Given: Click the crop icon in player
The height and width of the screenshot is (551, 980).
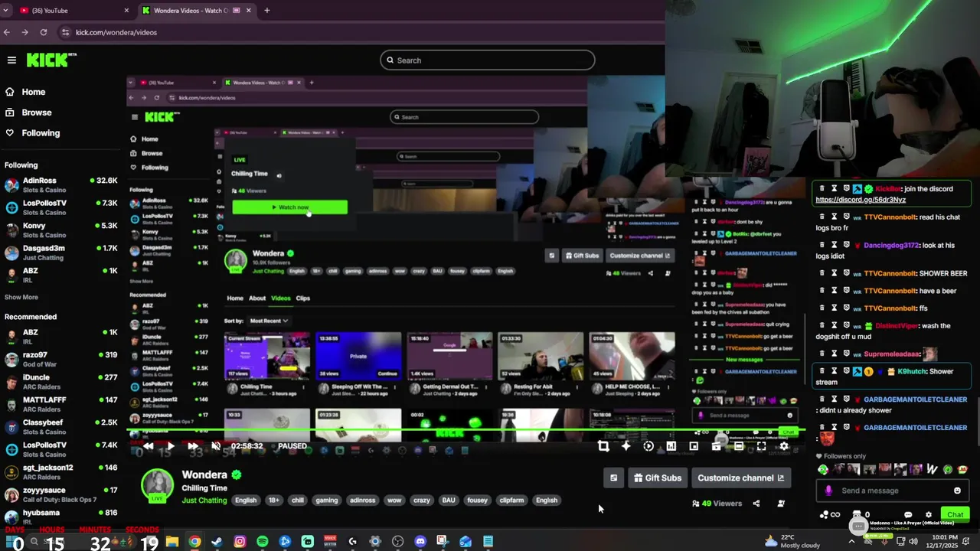Looking at the screenshot, I should pos(603,446).
